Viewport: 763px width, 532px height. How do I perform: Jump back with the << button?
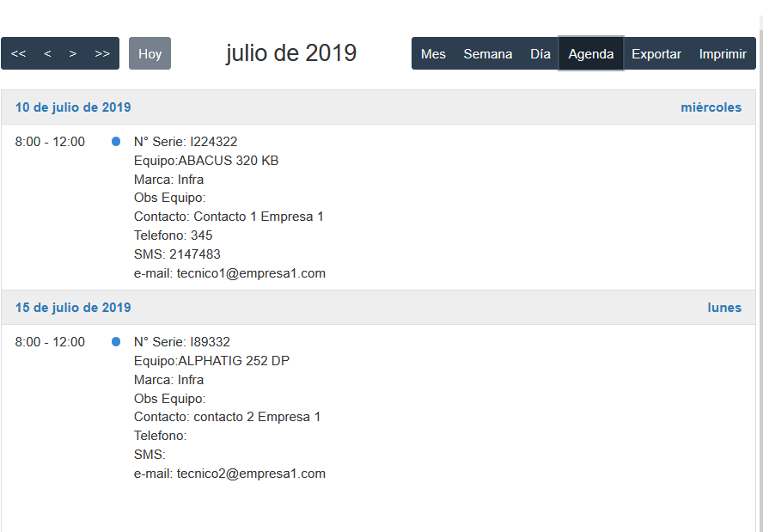(18, 53)
